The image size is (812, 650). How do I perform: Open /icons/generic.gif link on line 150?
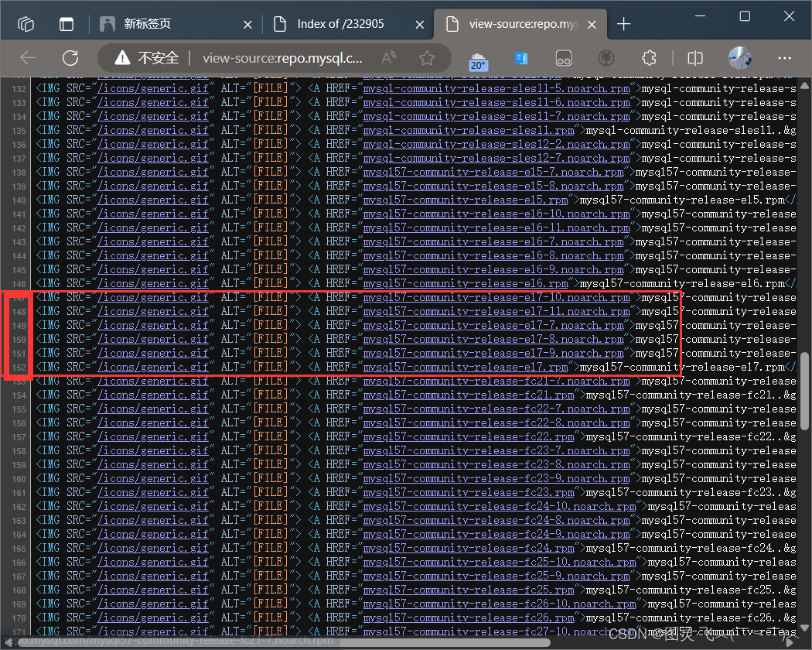(153, 340)
